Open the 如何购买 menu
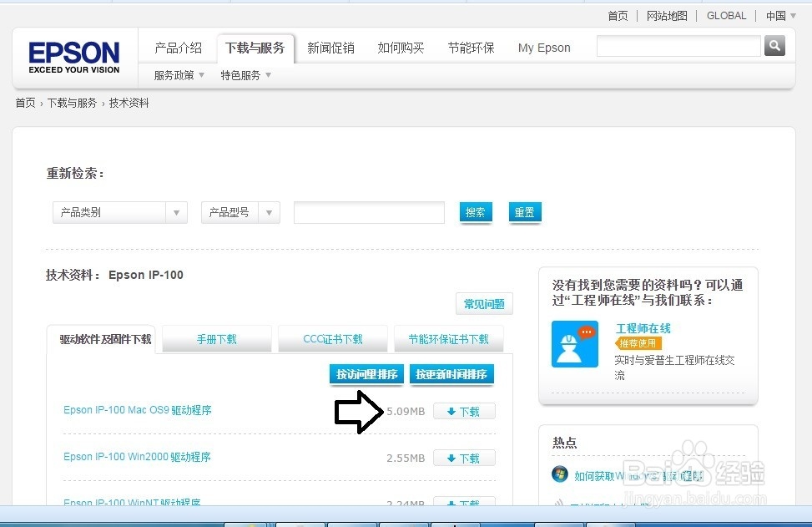This screenshot has height=527, width=812. click(x=401, y=48)
